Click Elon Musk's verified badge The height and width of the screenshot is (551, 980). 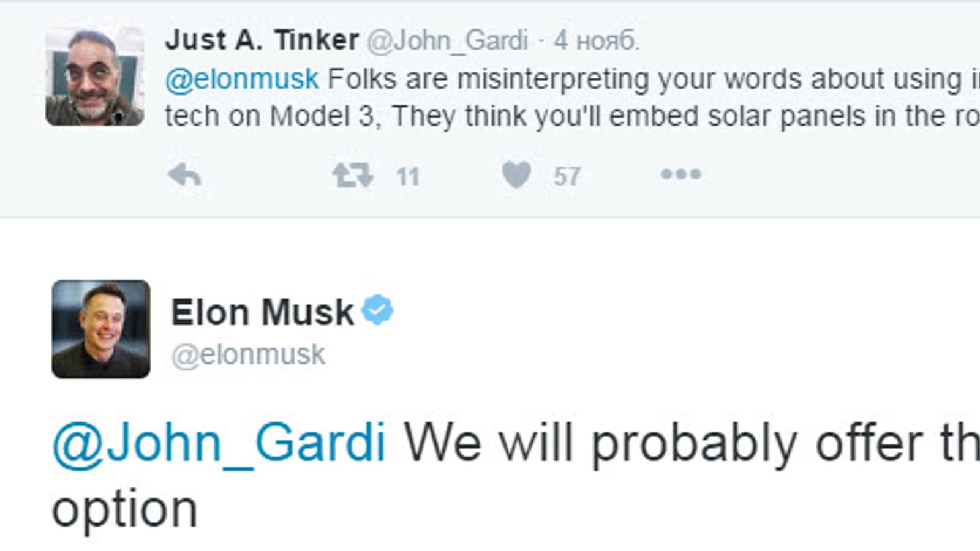pos(377,310)
